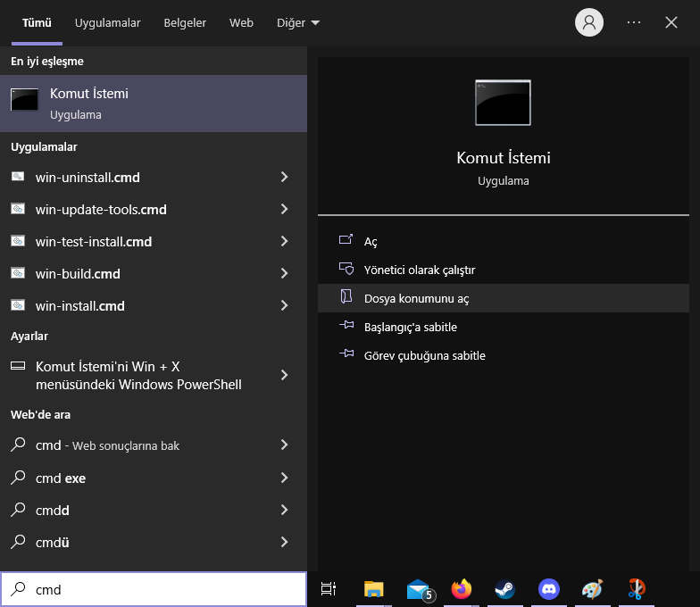The height and width of the screenshot is (607, 700).
Task: Select the Belgeler tab
Action: (185, 23)
